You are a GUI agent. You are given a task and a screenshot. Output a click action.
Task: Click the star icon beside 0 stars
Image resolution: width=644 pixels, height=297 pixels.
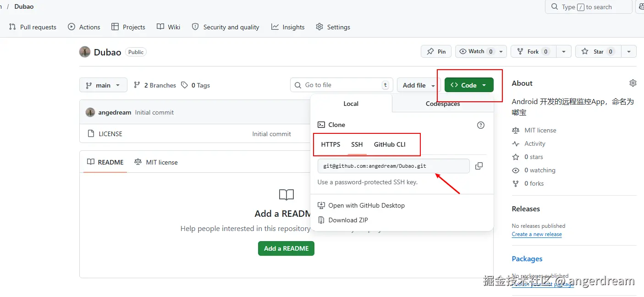[x=516, y=157]
